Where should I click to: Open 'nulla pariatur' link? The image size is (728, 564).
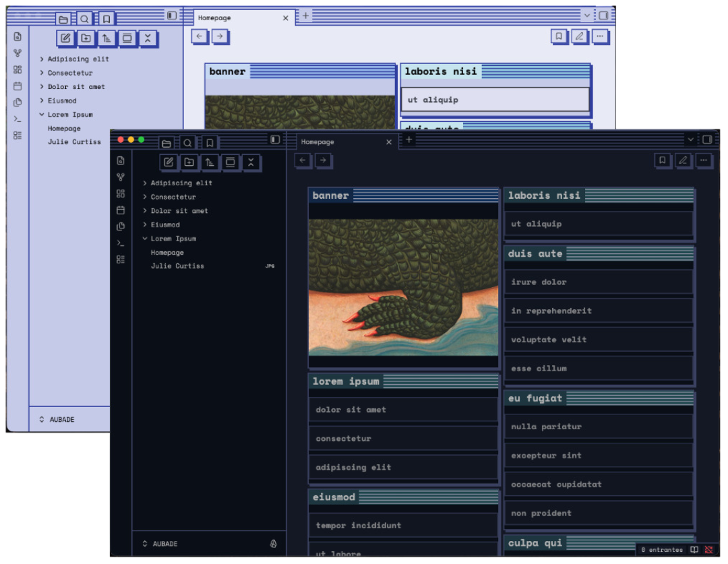[546, 426]
